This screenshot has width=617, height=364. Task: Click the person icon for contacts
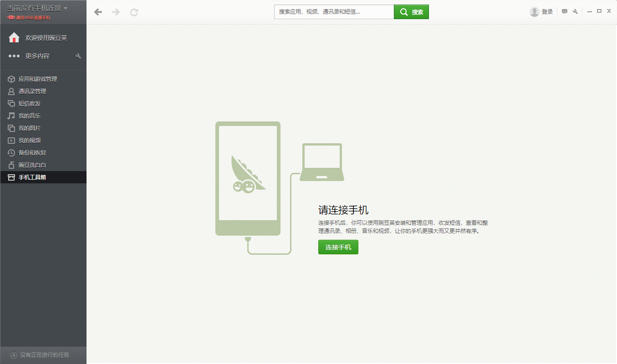[11, 91]
